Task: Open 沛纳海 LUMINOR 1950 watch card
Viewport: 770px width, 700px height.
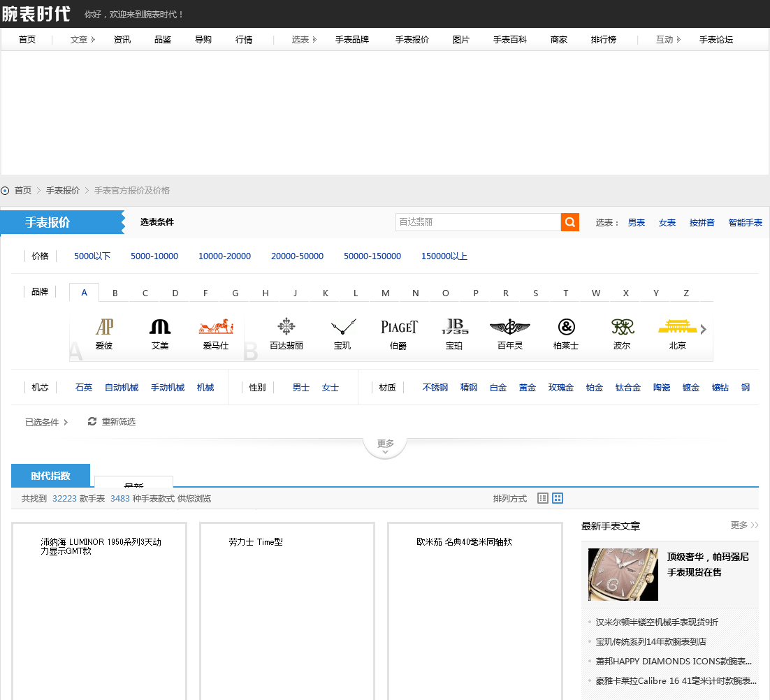Action: (x=99, y=611)
